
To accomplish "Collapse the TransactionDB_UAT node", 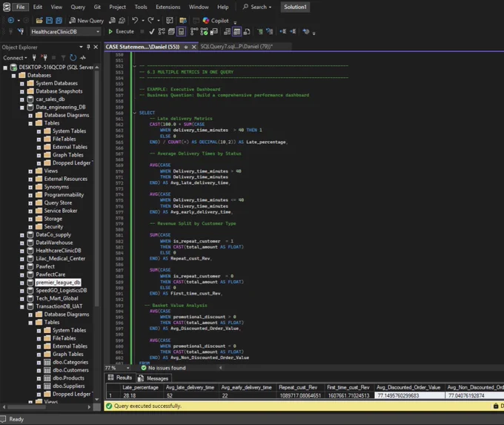I will click(21, 307).
